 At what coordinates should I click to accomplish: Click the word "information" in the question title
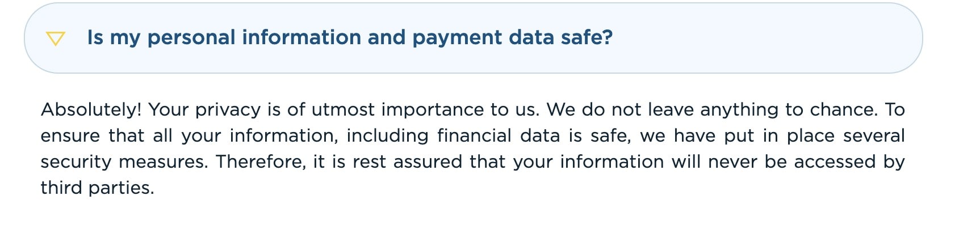click(301, 37)
